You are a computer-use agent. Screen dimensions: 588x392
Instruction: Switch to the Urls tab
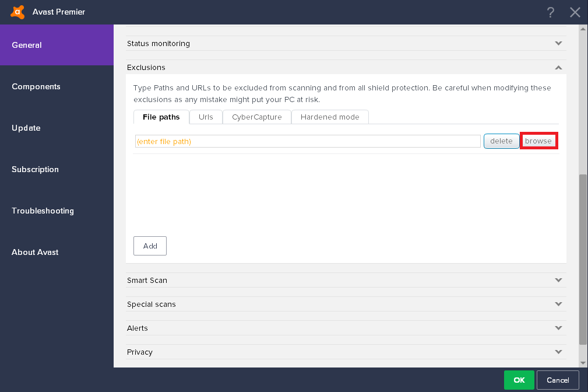click(206, 117)
